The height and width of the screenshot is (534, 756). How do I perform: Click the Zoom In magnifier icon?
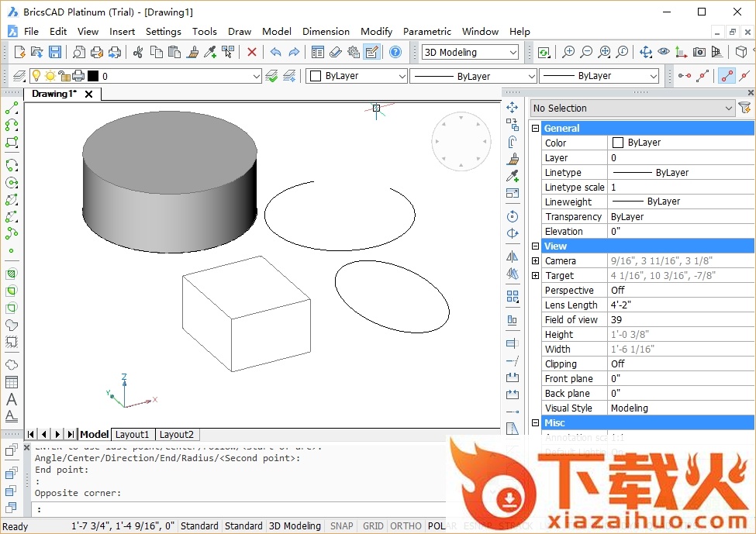[x=568, y=52]
